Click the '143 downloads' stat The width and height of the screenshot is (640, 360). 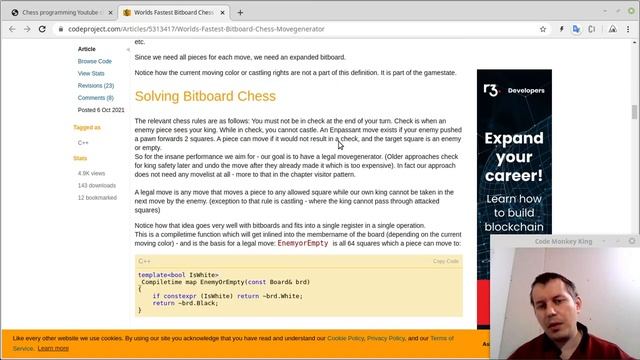97,186
